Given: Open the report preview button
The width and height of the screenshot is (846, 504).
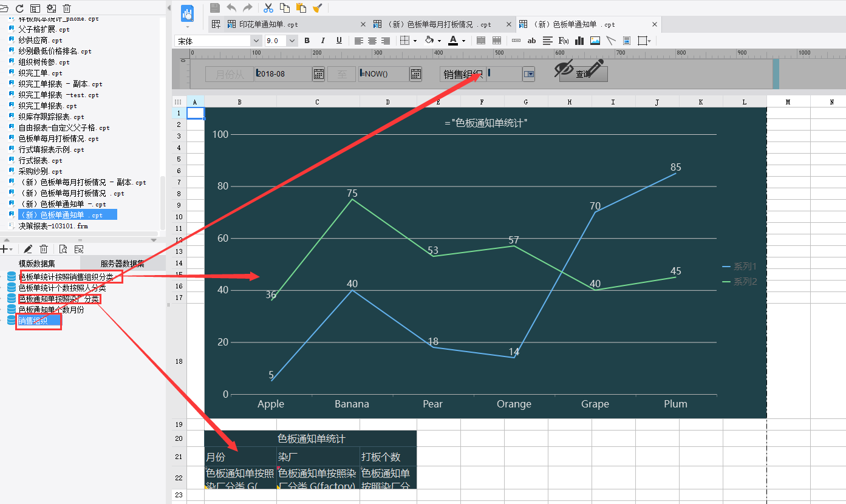Looking at the screenshot, I should pos(188,13).
